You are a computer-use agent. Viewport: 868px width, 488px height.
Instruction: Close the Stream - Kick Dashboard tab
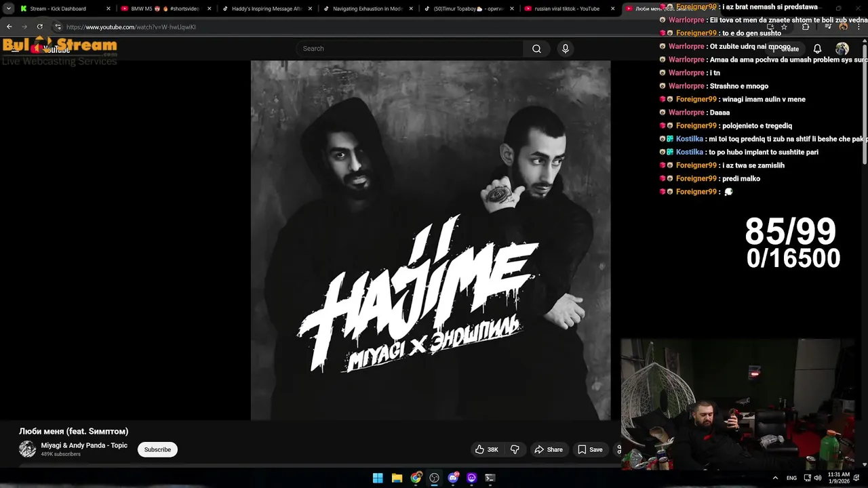tap(108, 9)
